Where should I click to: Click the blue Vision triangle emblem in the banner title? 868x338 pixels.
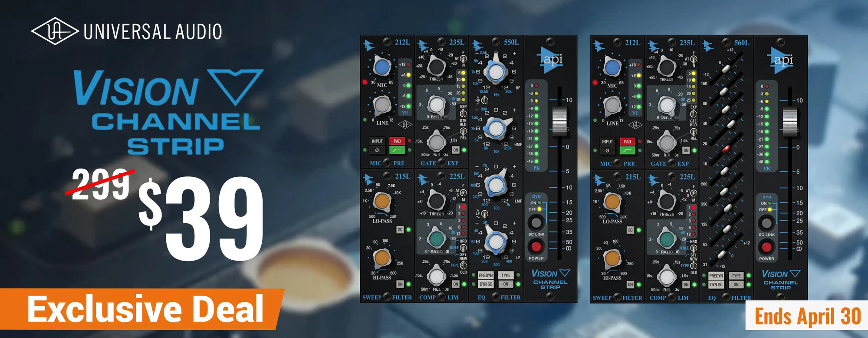pos(235,87)
